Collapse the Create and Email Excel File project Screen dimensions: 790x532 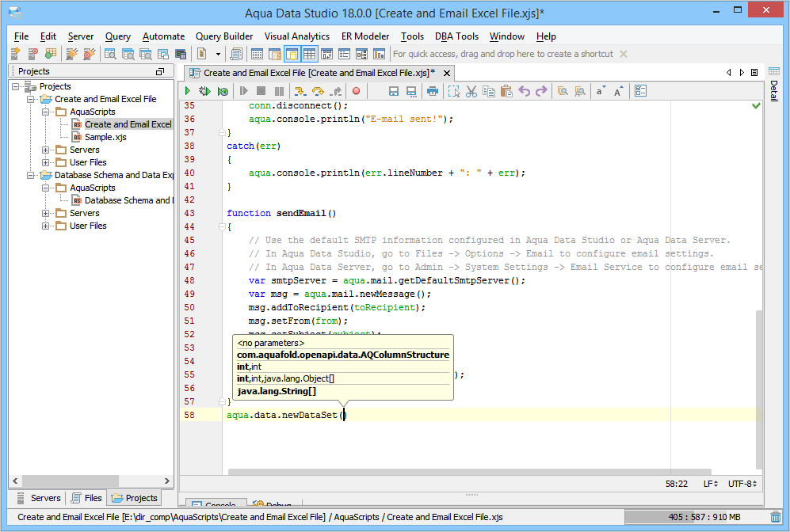coord(31,99)
